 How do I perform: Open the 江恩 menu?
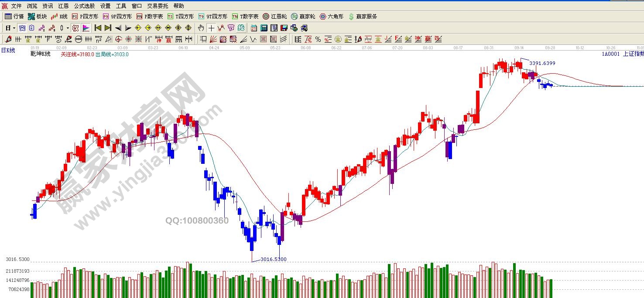tap(63, 6)
